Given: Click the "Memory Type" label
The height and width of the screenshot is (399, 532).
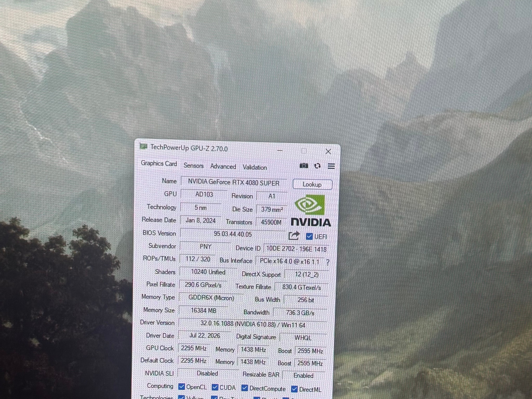Looking at the screenshot, I should 158,297.
